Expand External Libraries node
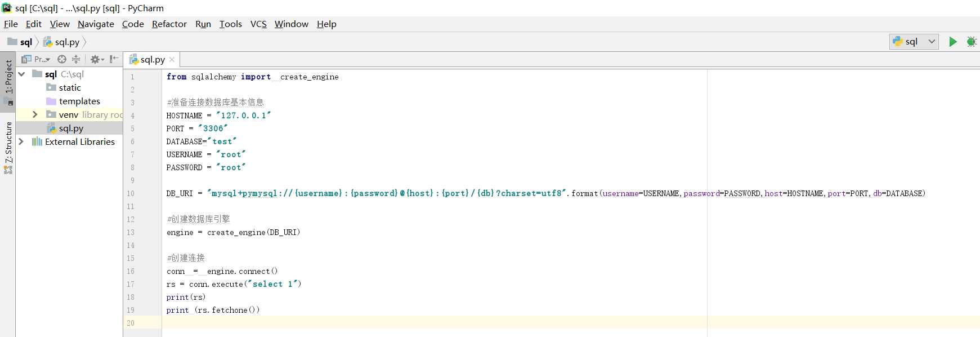The width and height of the screenshot is (980, 337). [x=21, y=141]
